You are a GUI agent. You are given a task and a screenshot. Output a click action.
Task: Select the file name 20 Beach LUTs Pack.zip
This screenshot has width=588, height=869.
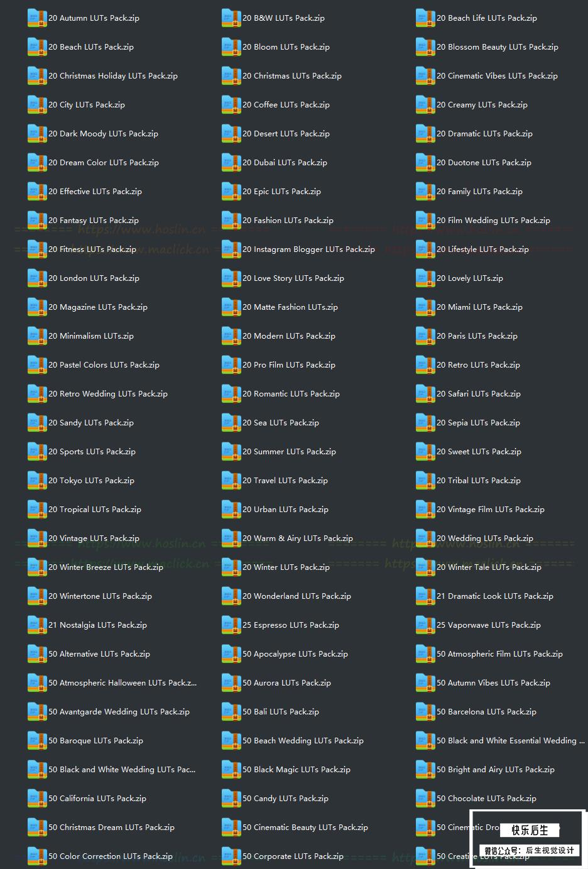(x=91, y=47)
